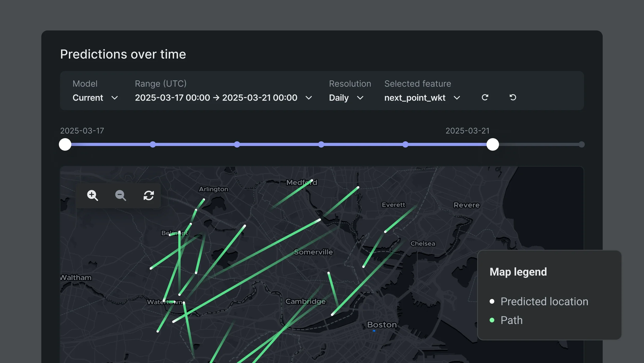Reset the prediction filters
644x363 pixels.
pyautogui.click(x=512, y=97)
